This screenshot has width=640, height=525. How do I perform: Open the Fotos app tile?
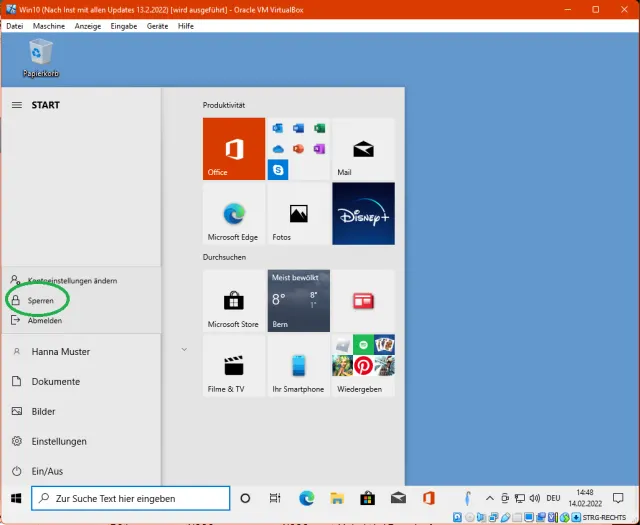(x=298, y=213)
